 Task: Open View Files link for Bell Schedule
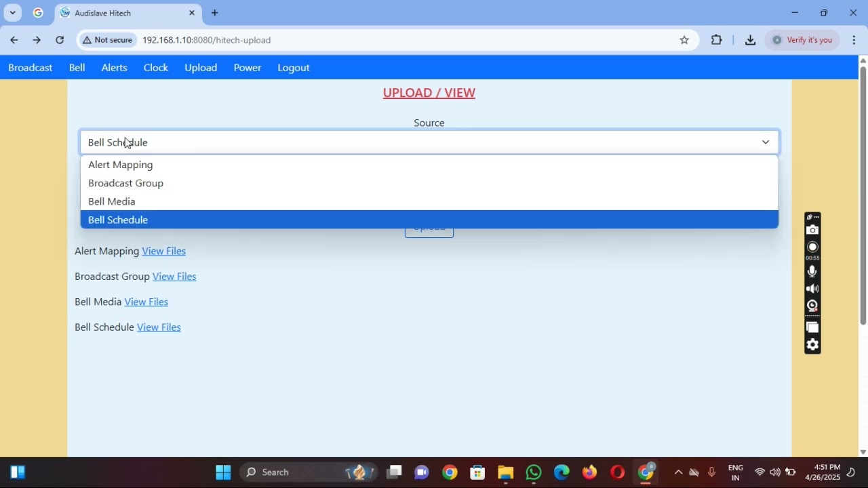(x=159, y=327)
